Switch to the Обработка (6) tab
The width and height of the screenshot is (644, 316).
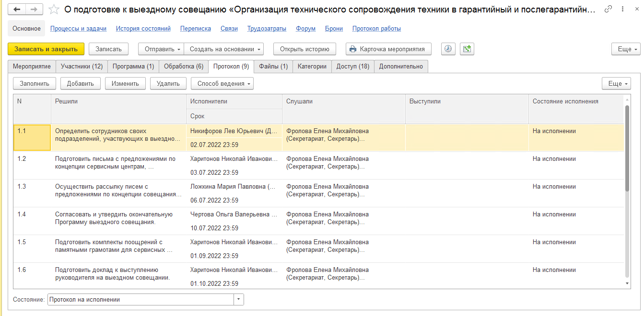point(184,67)
